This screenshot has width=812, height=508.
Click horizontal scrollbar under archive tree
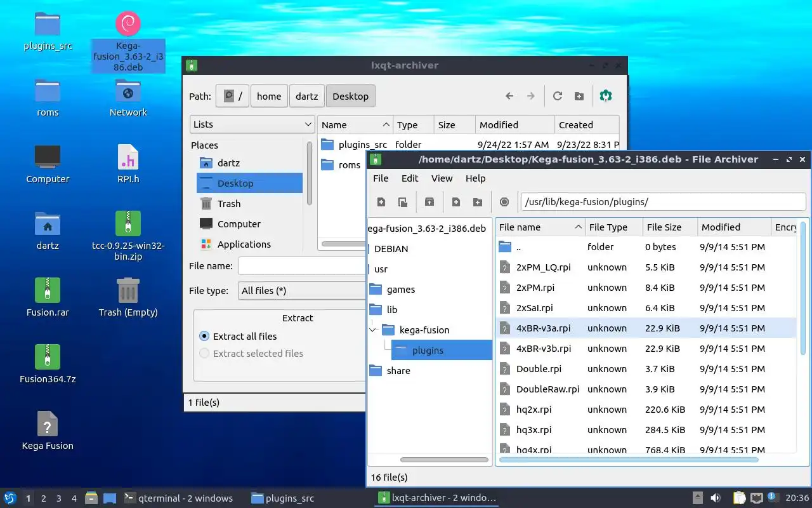click(443, 460)
